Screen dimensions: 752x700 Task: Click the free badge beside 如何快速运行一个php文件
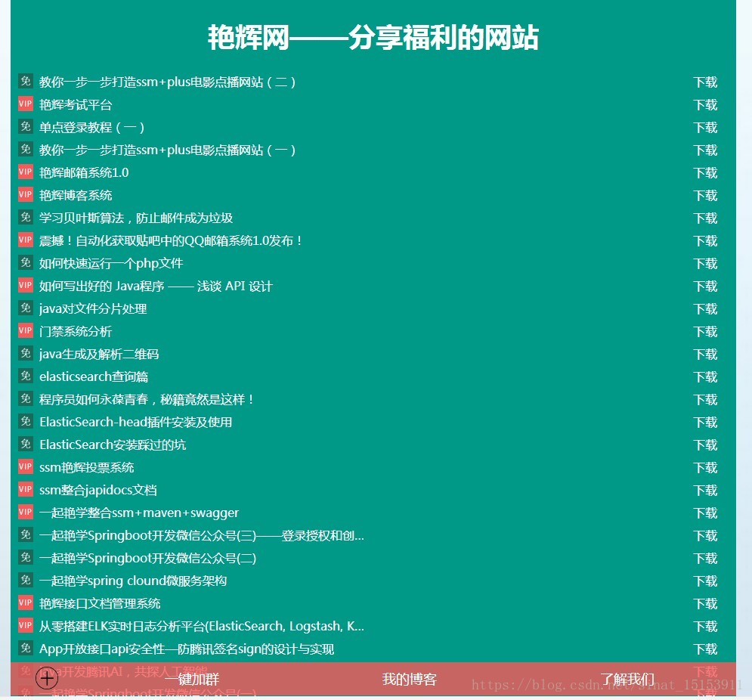coord(26,262)
